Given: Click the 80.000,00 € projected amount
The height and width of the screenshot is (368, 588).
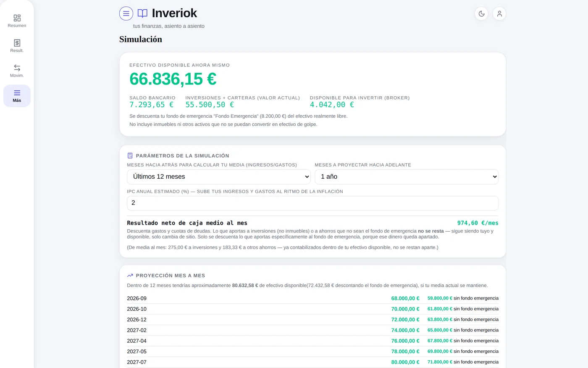Looking at the screenshot, I should [405, 362].
